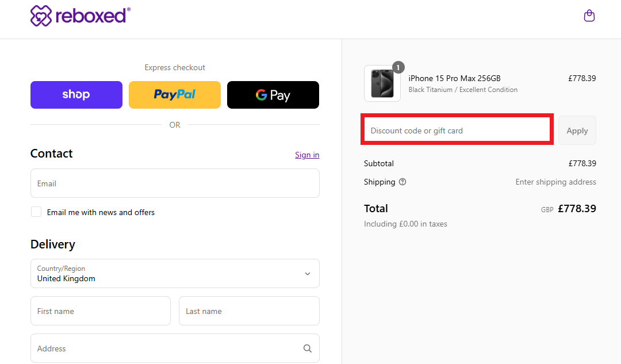Focus the Discount code or gift card field

point(458,131)
